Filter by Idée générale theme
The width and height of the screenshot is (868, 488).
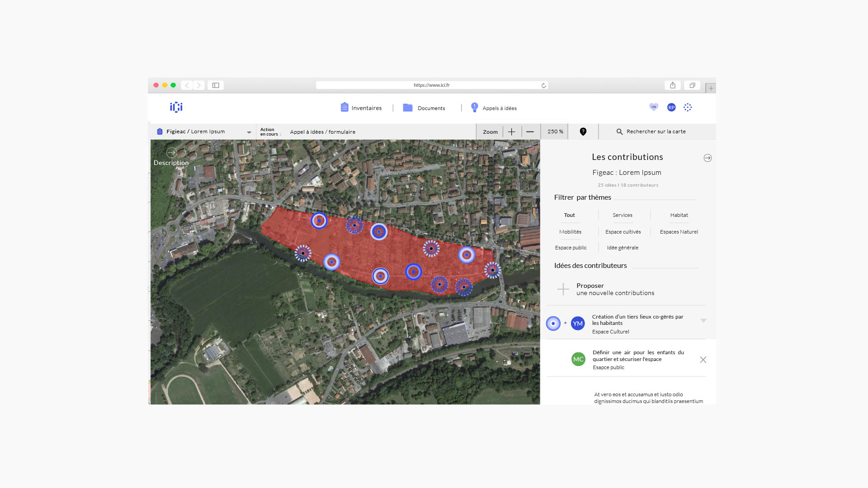click(623, 248)
